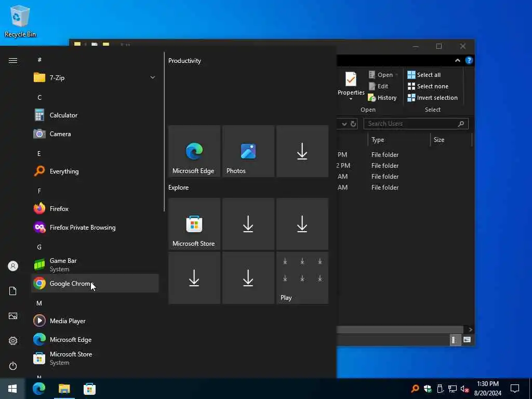This screenshot has width=532, height=399.
Task: Refresh the Explorer address bar location
Action: pos(353,124)
